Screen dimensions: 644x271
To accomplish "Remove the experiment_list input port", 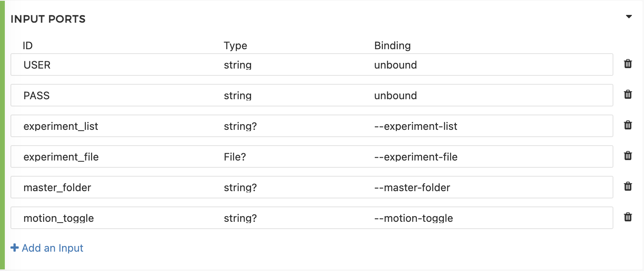I will tap(627, 125).
